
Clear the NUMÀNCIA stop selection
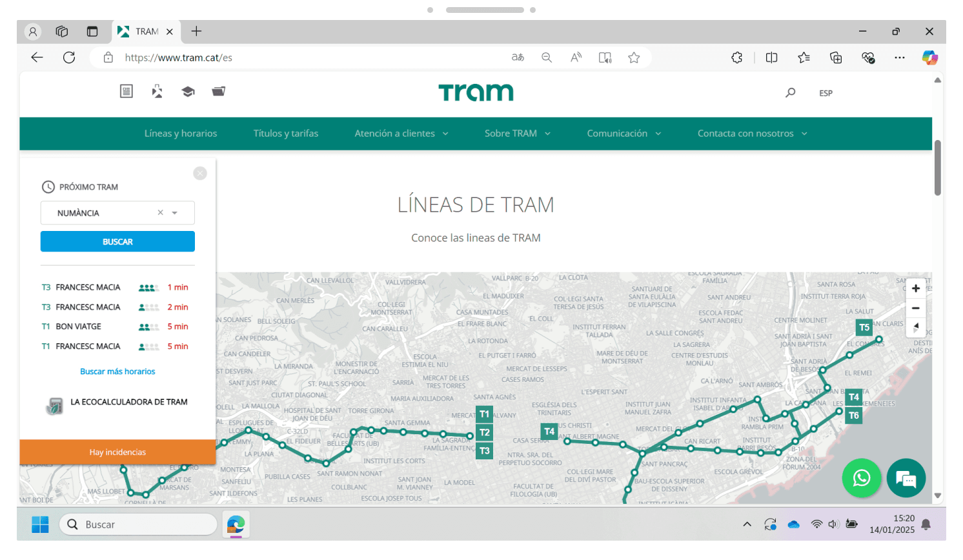(x=160, y=213)
